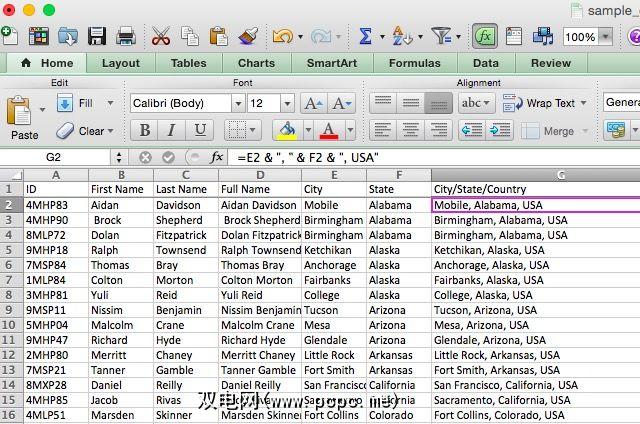Viewport: 640px width, 424px height.
Task: Open the filter funnel icon
Action: click(x=440, y=36)
